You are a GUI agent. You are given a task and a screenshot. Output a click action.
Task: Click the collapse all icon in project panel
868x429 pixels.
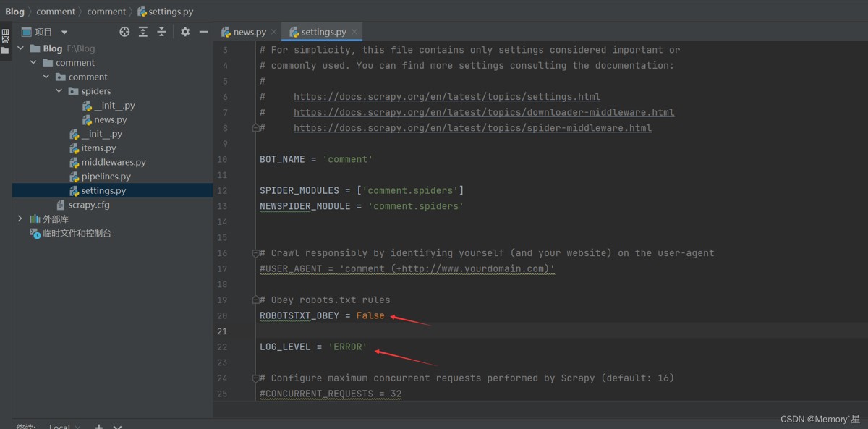coord(161,32)
